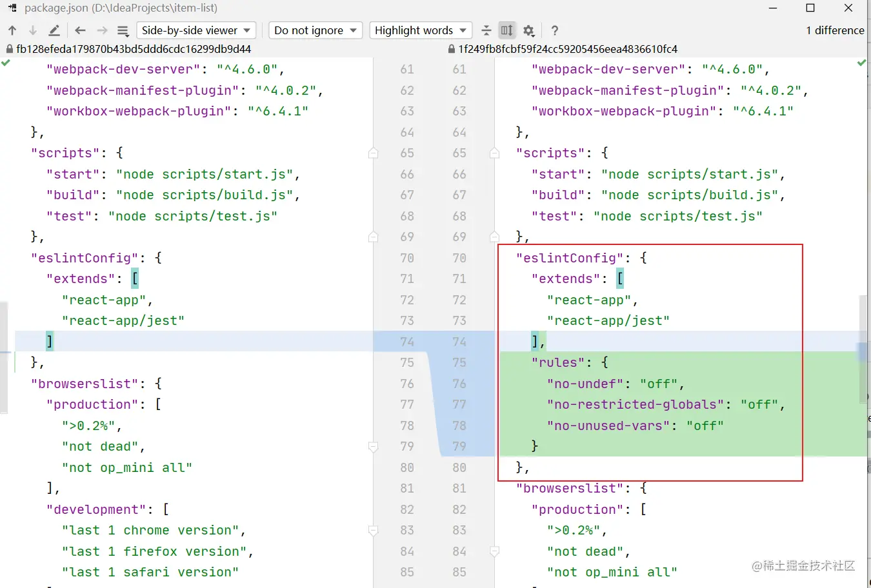Image resolution: width=871 pixels, height=588 pixels.
Task: Click "eslintConfig" line in right pane
Action: [582, 258]
